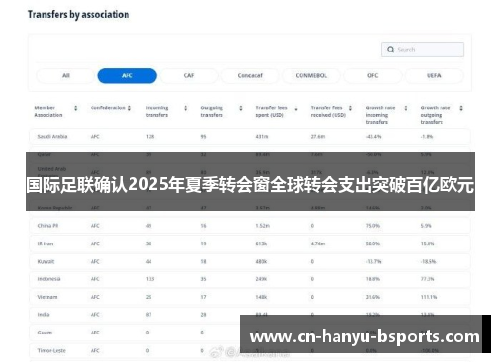Click 148k fees spent for Vietnam

pyautogui.click(x=261, y=297)
